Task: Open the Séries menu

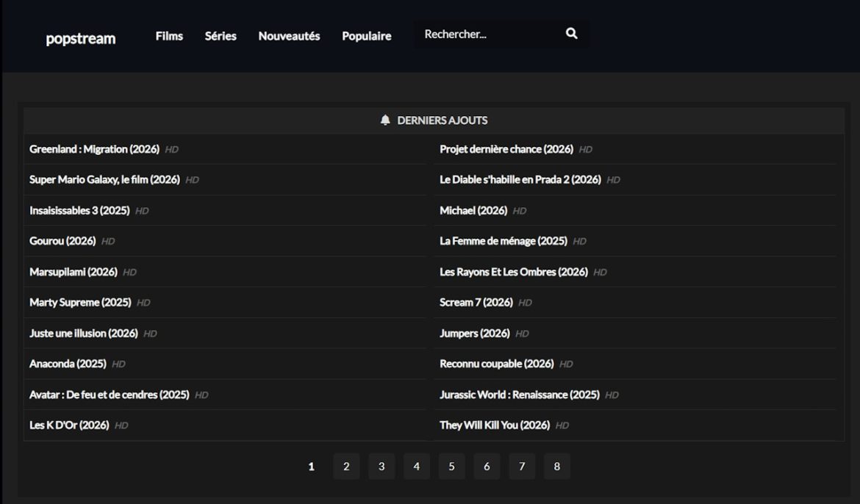Action: (221, 36)
